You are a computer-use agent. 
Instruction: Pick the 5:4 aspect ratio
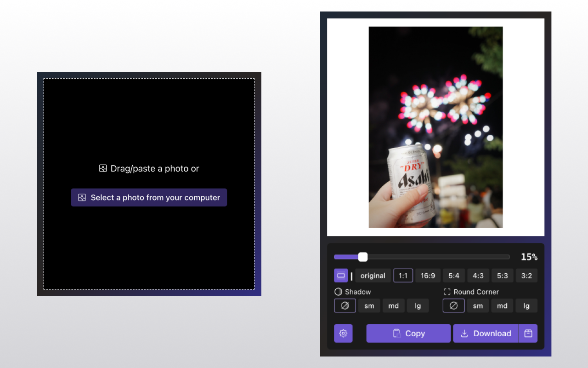pyautogui.click(x=454, y=276)
